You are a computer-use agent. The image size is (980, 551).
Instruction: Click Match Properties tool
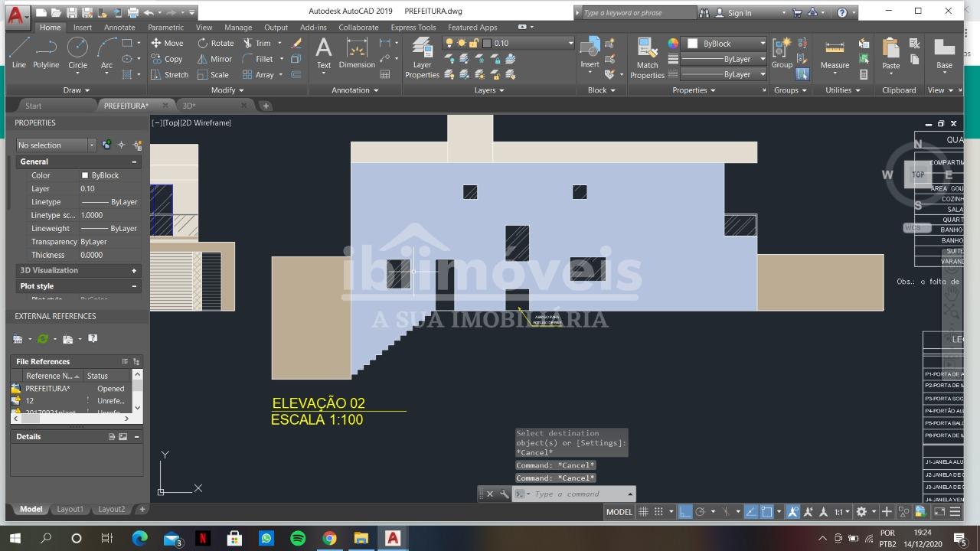coord(647,58)
